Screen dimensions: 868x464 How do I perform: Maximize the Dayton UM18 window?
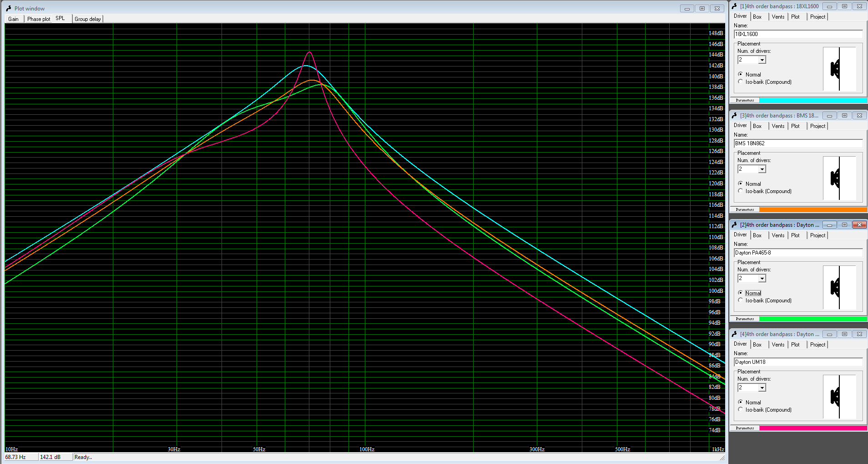[x=844, y=334]
